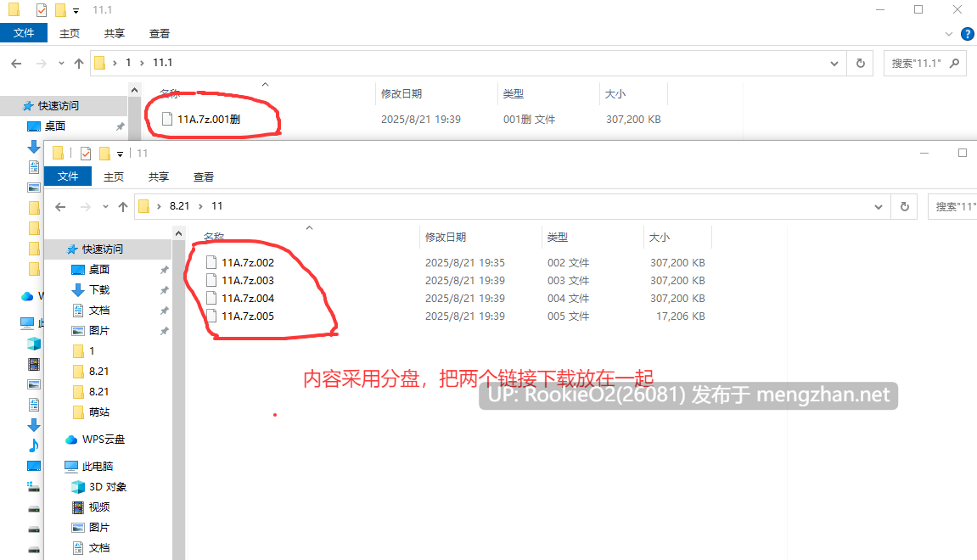Sort by 类型 in the 11 window
The image size is (977, 560).
(558, 238)
